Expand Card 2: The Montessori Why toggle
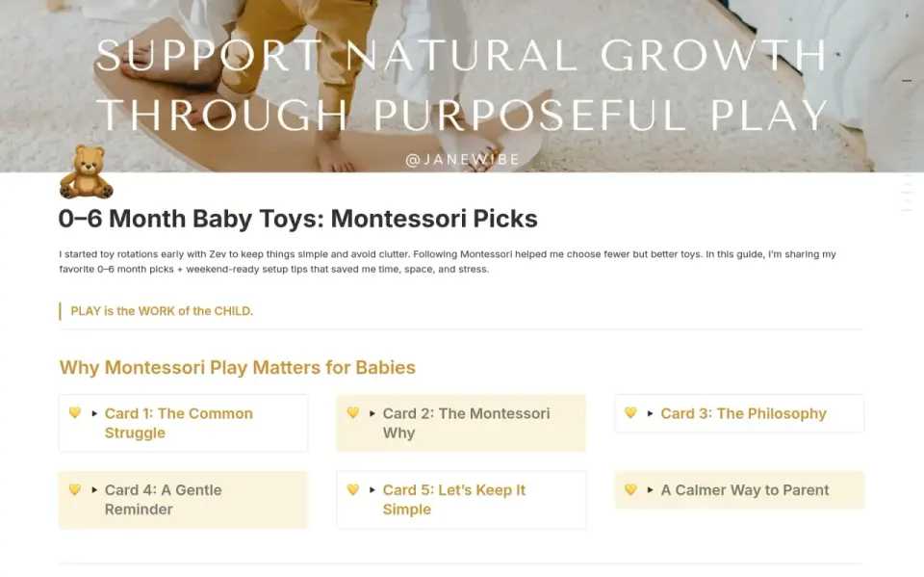 click(x=372, y=413)
